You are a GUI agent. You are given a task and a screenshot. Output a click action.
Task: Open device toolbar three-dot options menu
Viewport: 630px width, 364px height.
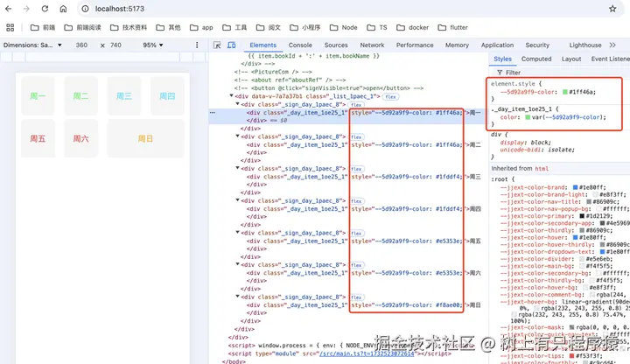pos(197,45)
